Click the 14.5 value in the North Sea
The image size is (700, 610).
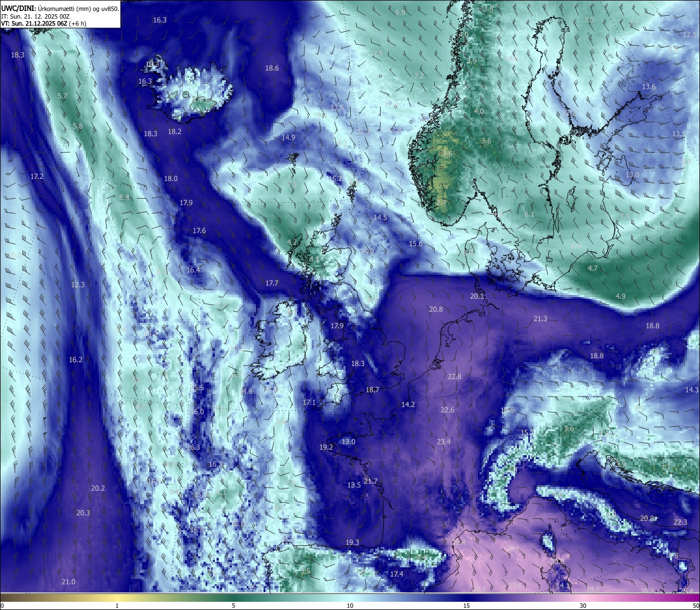(x=380, y=218)
